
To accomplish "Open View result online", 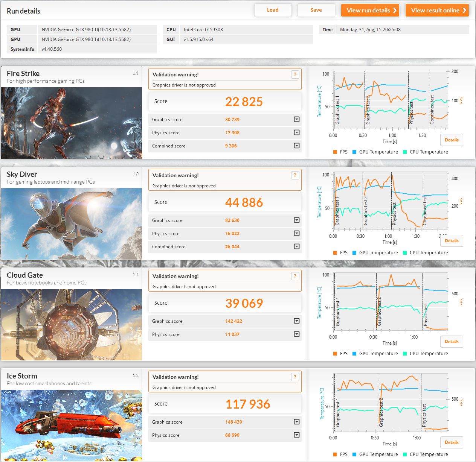I will click(437, 10).
